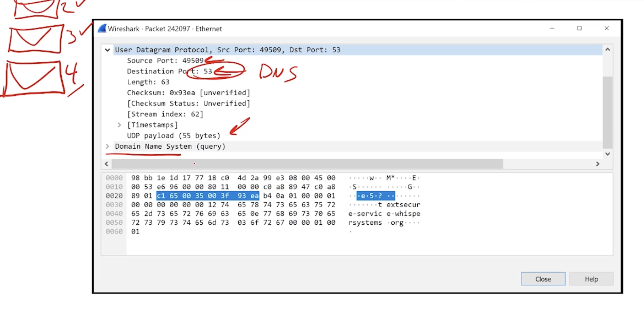This screenshot has height=314, width=644.
Task: Click the vertical scrollbar up arrow
Action: (x=608, y=49)
